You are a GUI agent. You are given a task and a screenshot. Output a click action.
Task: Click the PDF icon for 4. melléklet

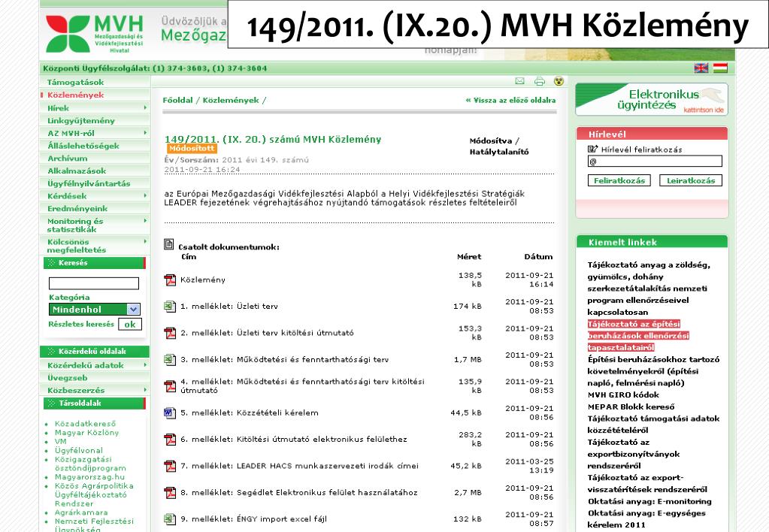pos(170,386)
